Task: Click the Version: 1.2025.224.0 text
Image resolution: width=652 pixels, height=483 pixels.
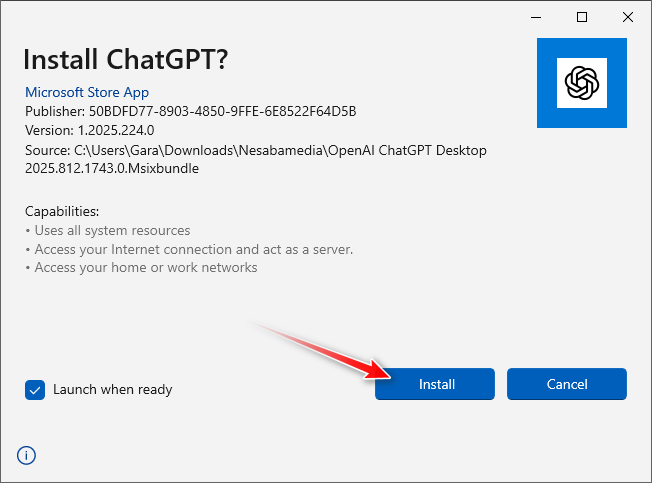Action: click(89, 131)
